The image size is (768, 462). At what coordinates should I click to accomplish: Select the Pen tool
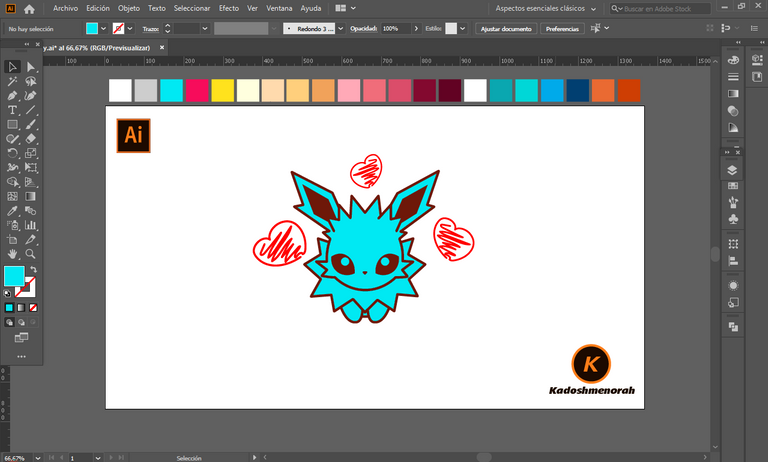pyautogui.click(x=12, y=96)
